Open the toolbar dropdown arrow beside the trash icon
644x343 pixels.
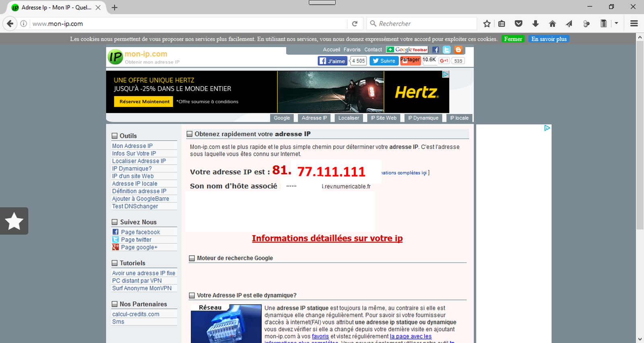tap(616, 23)
